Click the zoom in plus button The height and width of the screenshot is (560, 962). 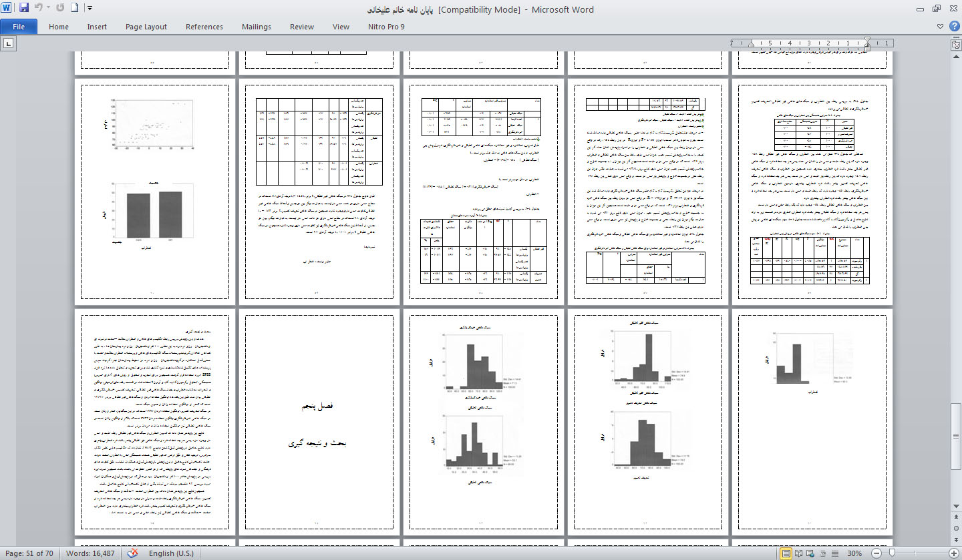click(953, 553)
